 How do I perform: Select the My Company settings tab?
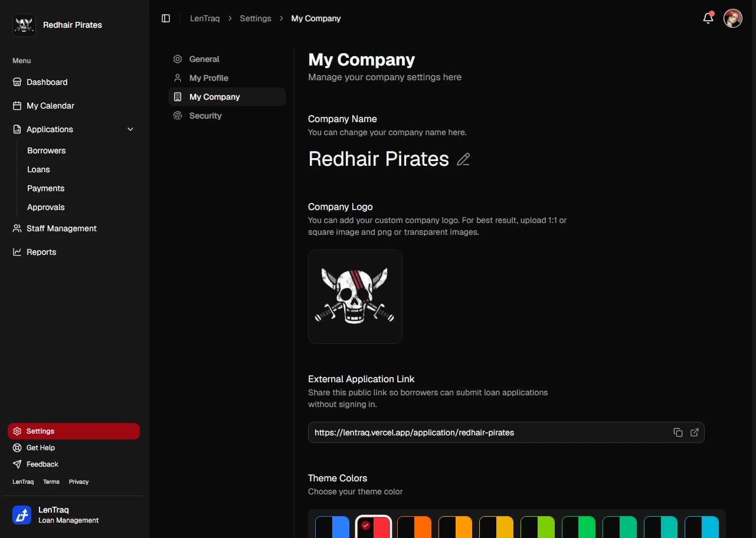227,97
